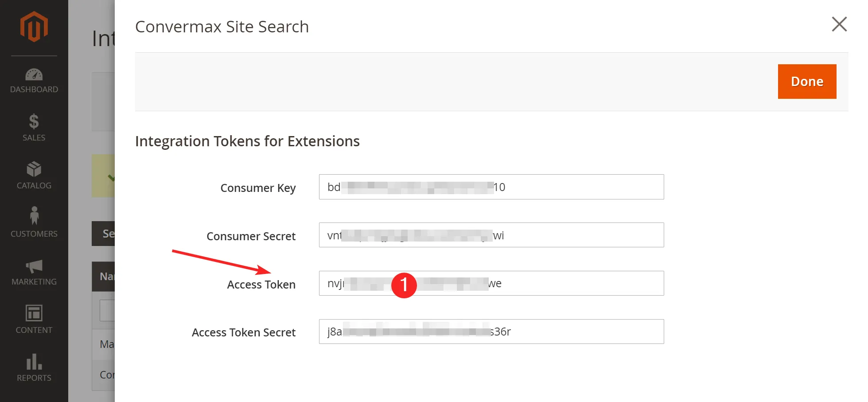This screenshot has height=402, width=868.
Task: Click the Access Token Secret label
Action: 243,332
